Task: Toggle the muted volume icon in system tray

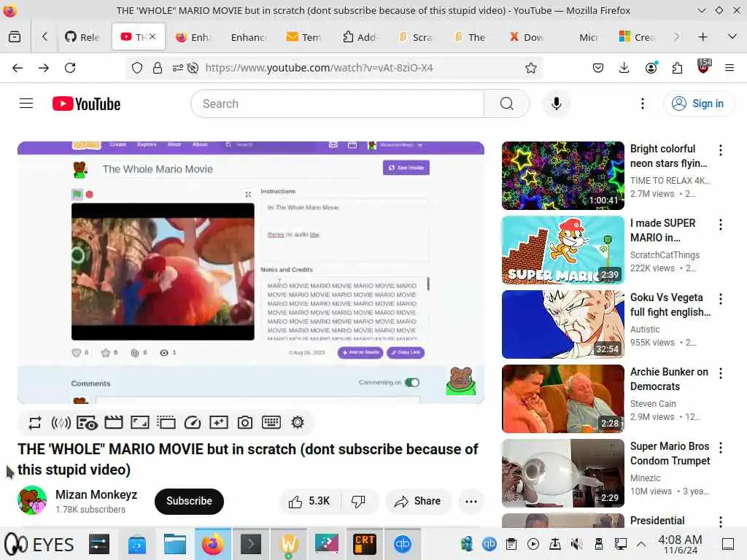Action: [x=576, y=544]
